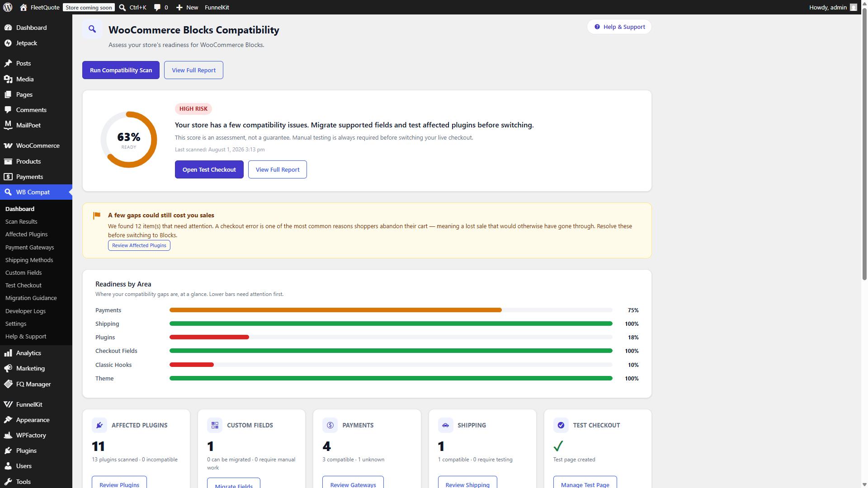This screenshot has width=868, height=488.
Task: Open Payment Gateways submenu item
Action: (x=29, y=247)
